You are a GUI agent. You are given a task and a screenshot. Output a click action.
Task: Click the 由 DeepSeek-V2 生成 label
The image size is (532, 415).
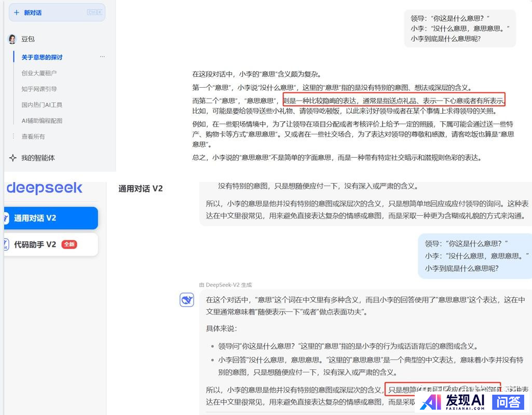pos(225,285)
